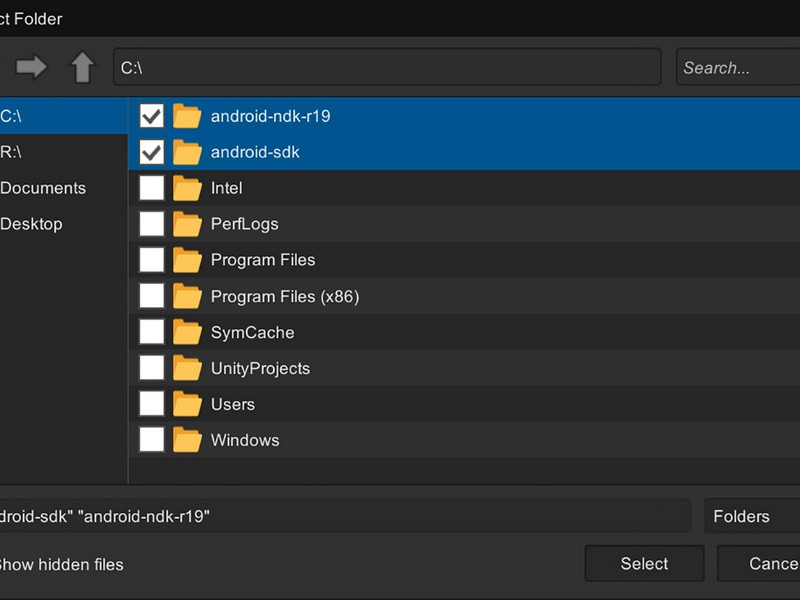Click the UnityProjects folder name

(261, 368)
